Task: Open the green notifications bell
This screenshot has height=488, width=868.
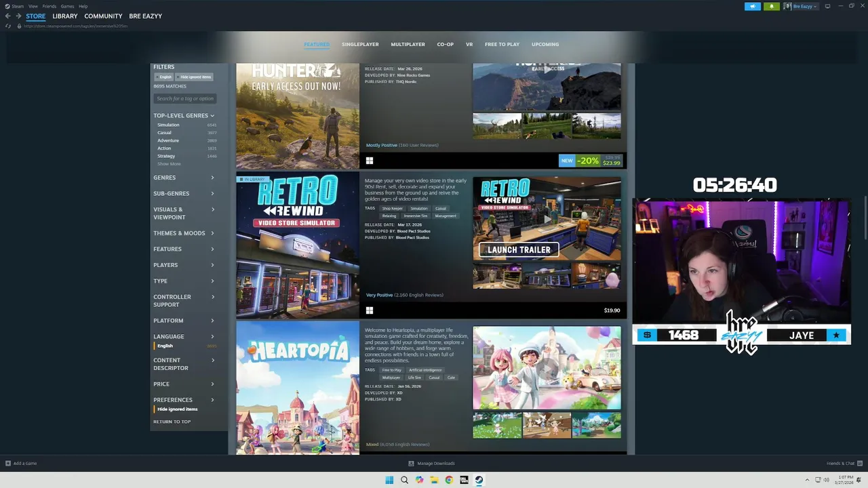Action: (x=771, y=6)
